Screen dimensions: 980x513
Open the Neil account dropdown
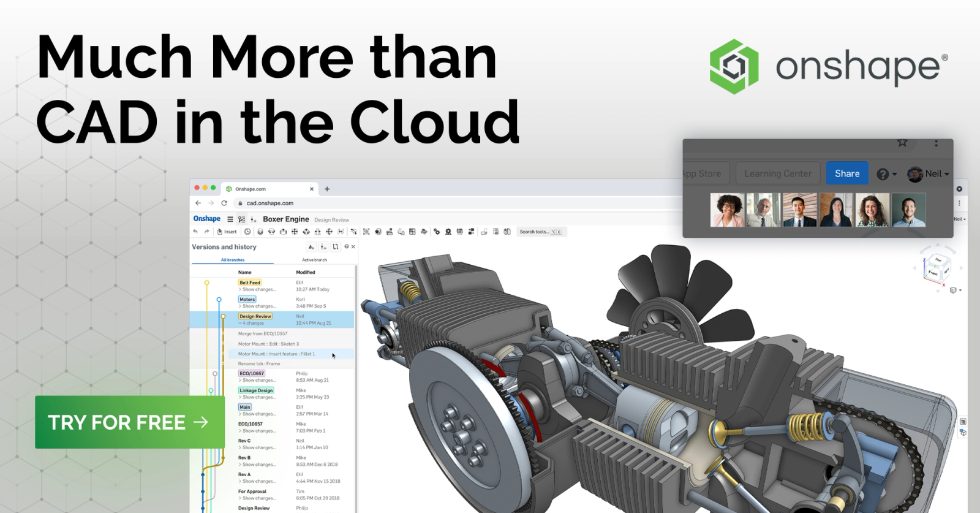pos(929,174)
